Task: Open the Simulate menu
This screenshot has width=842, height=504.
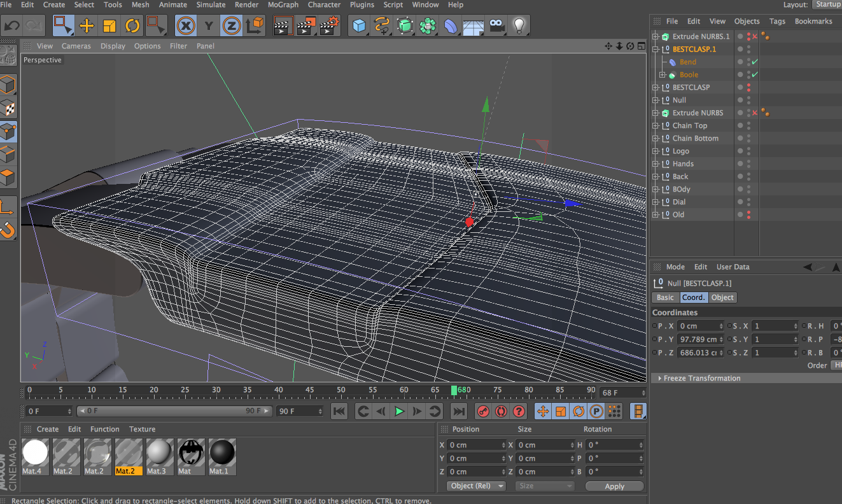Action: 211,4
